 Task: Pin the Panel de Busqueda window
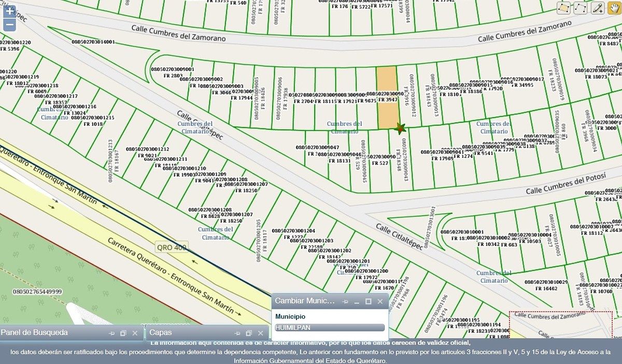[112, 333]
